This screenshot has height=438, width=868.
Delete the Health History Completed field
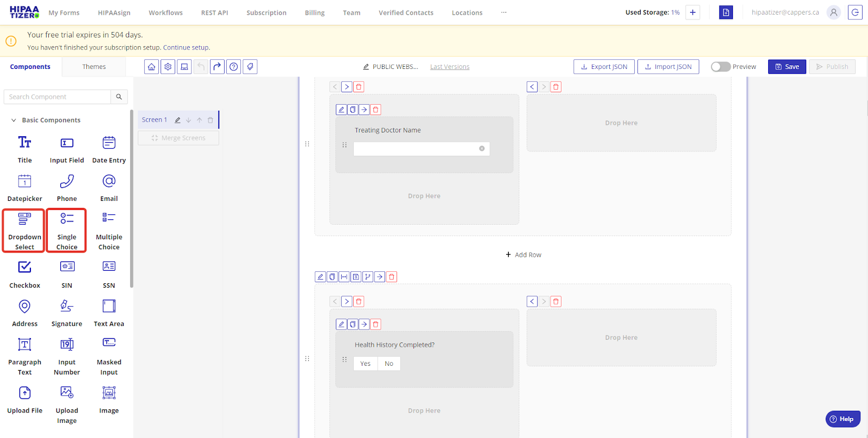click(375, 325)
